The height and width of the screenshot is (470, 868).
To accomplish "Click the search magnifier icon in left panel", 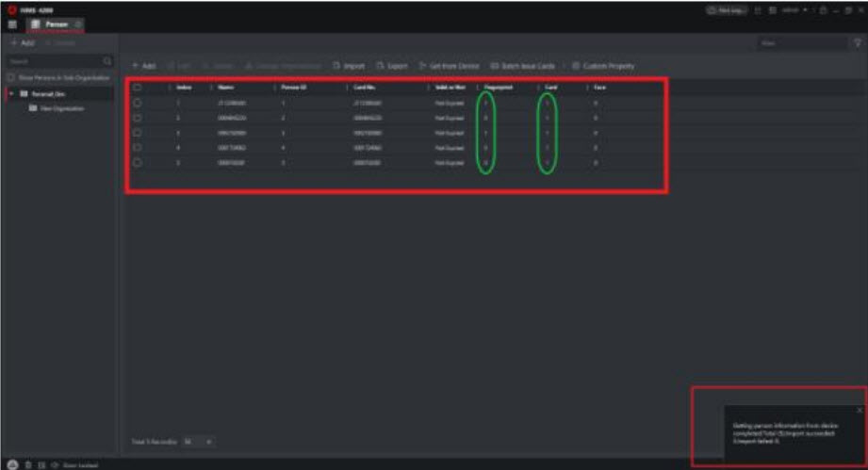I will tap(108, 61).
